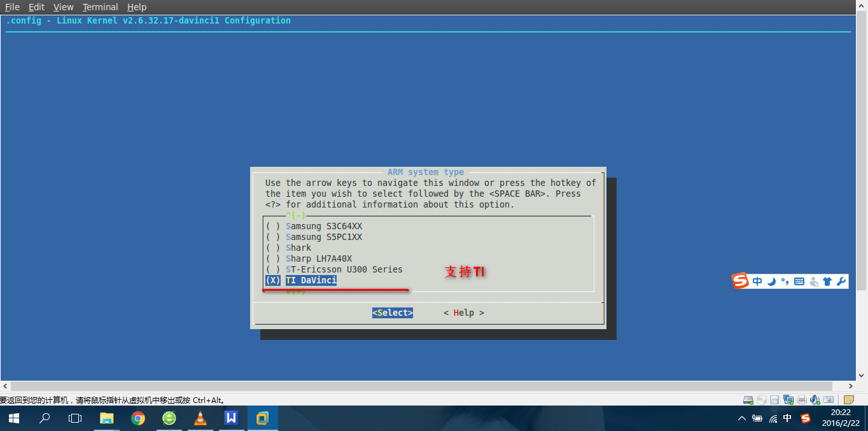
Task: Select the Samsung S3C64XX system type
Action: 314,226
